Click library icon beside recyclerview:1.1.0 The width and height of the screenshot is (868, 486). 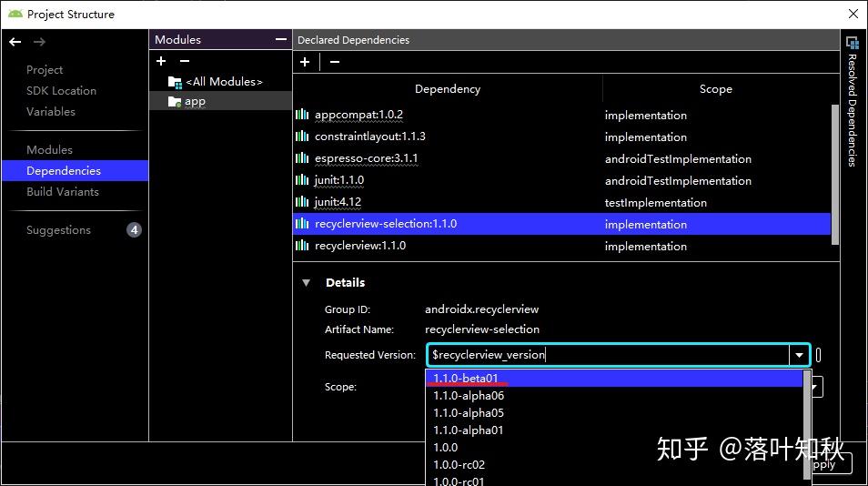302,245
